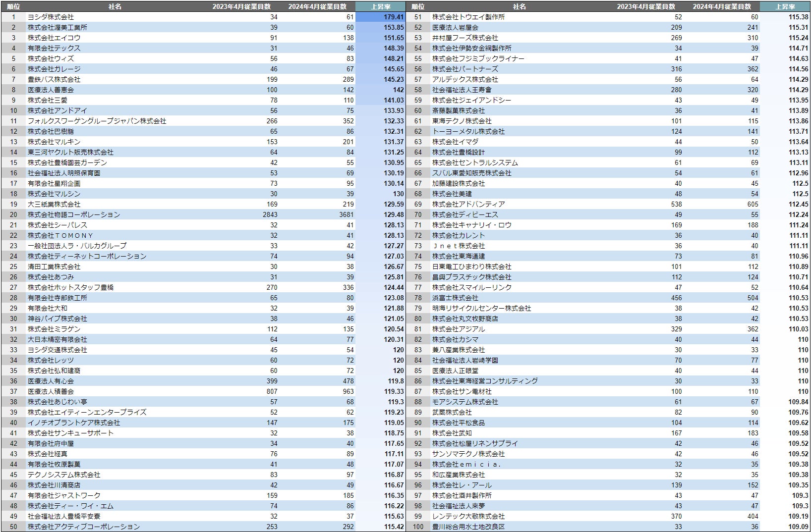The height and width of the screenshot is (532, 811).
Task: Click the 株式会社ＴＯＭＯＮＹ cell
Action: coord(60,235)
